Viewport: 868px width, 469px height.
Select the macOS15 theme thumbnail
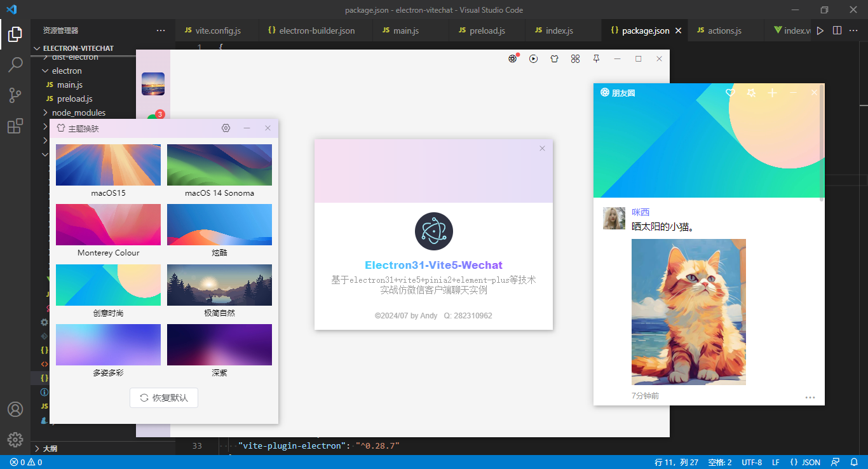pyautogui.click(x=108, y=165)
